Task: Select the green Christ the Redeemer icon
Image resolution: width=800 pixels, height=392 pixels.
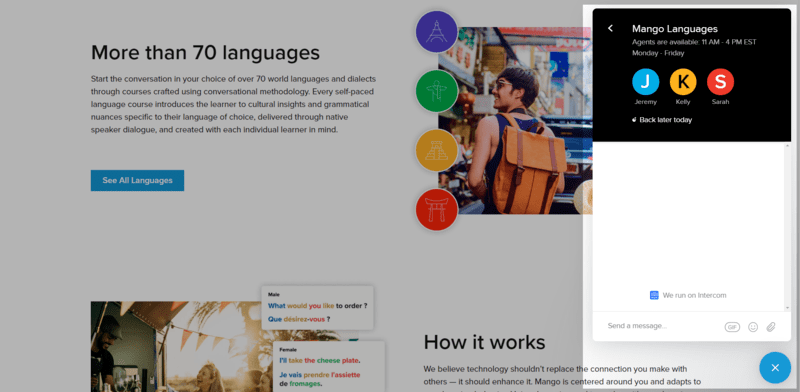Action: click(x=436, y=91)
